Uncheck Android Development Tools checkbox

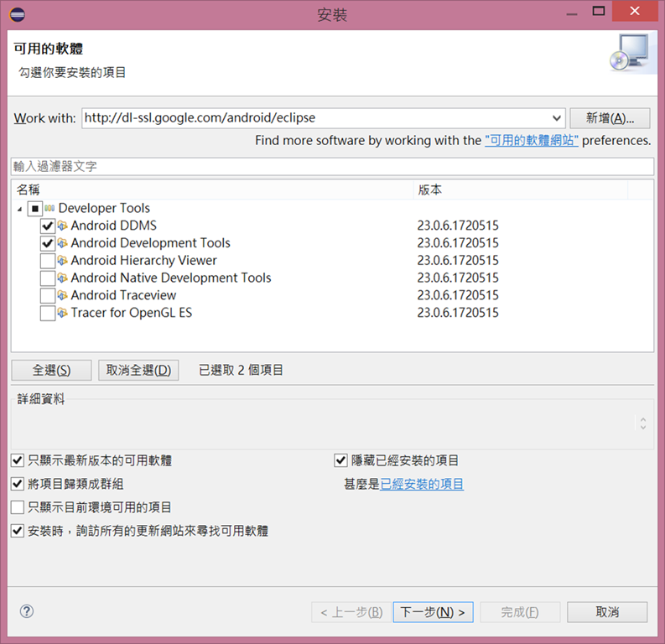coord(48,243)
